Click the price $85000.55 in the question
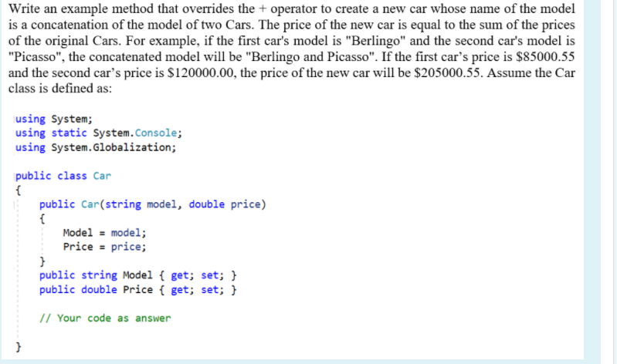 coord(545,57)
